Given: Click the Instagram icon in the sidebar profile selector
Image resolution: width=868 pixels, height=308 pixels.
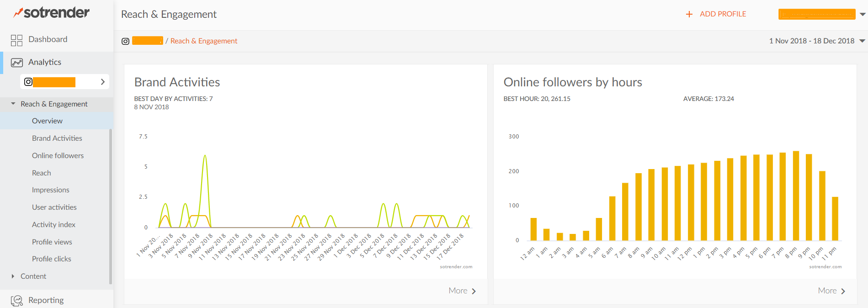Looking at the screenshot, I should tap(28, 82).
